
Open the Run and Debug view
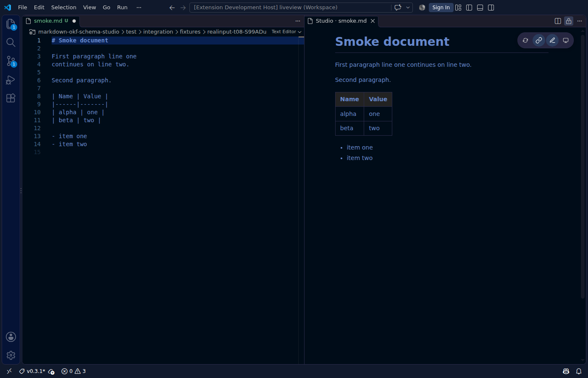11,79
